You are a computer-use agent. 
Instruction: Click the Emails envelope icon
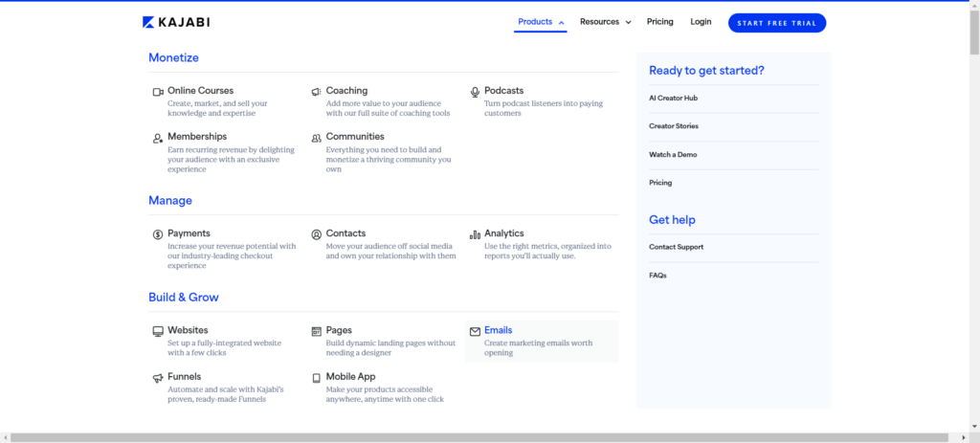(475, 331)
